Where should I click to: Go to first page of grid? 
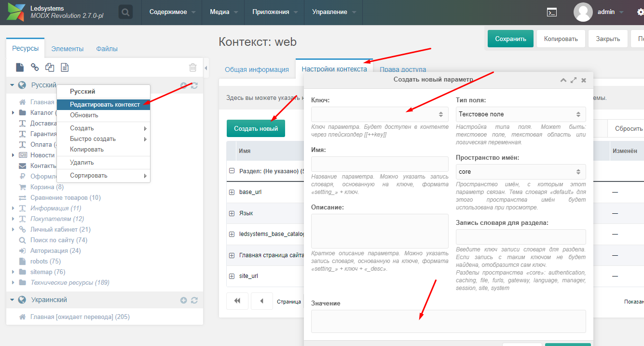[237, 301]
